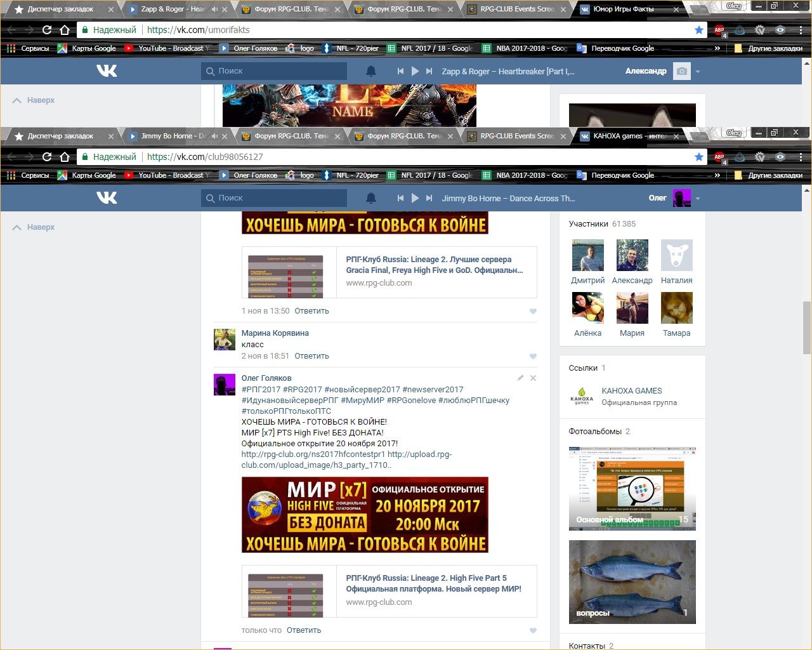Open the RPG-CLUB Events tab in the KAHOXA games window
This screenshot has width=812, height=650.
pos(515,136)
